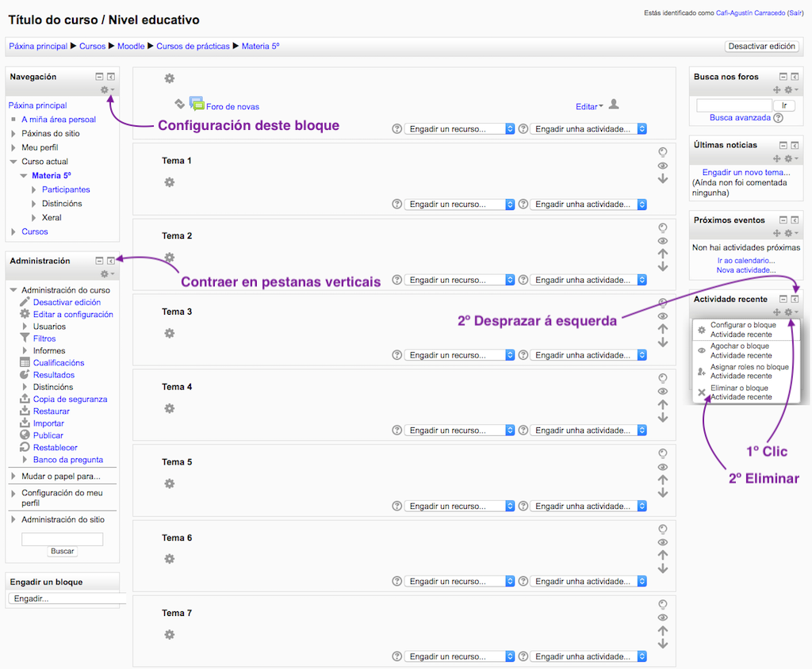Click the gear icon under Tema 1
This screenshot has width=812, height=669.
[x=169, y=182]
